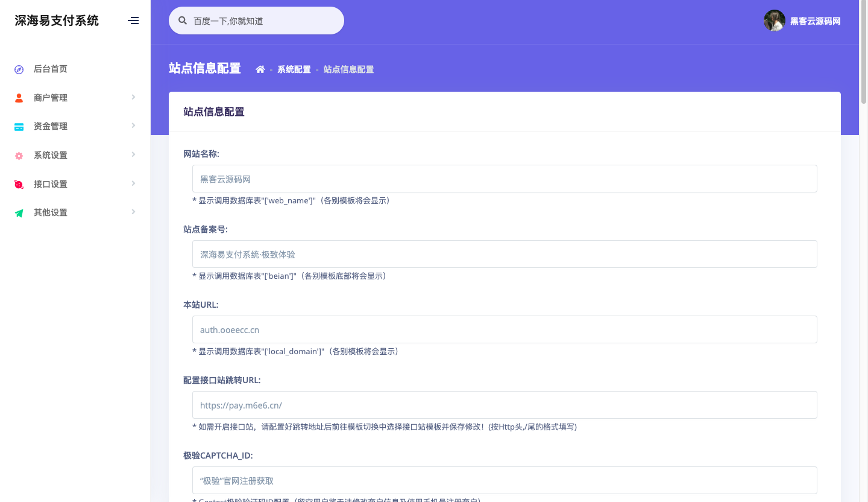Open the 接口设置 menu item
Viewport: 868px width, 502px height.
(51, 184)
